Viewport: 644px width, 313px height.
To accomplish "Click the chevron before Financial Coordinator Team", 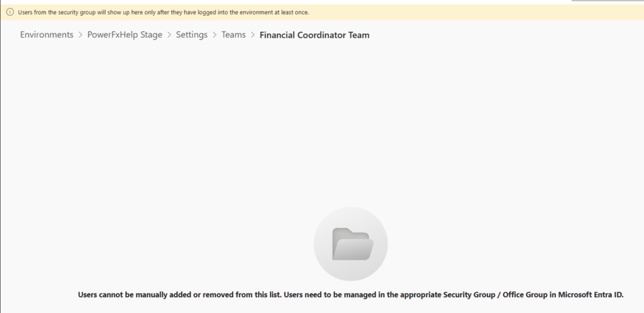I will coord(253,35).
